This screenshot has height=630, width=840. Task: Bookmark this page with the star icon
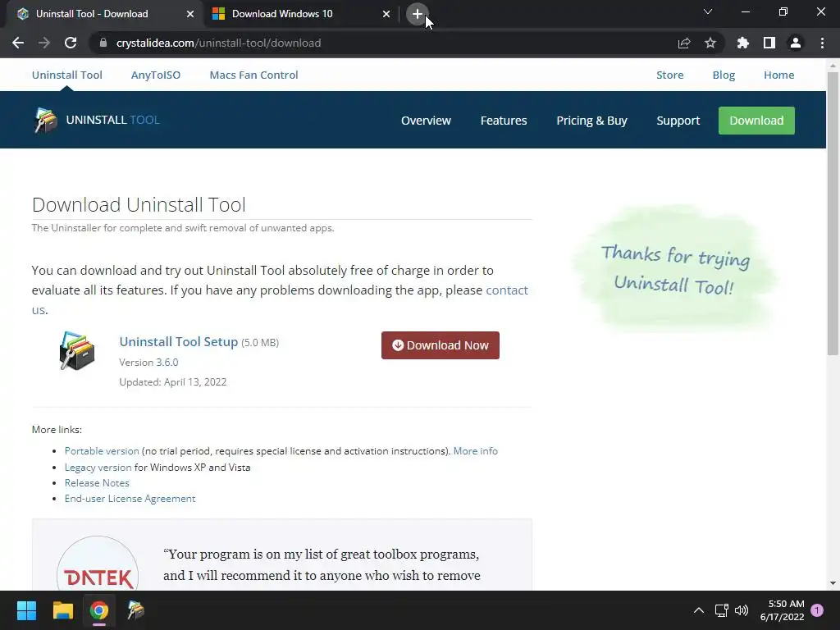tap(710, 43)
